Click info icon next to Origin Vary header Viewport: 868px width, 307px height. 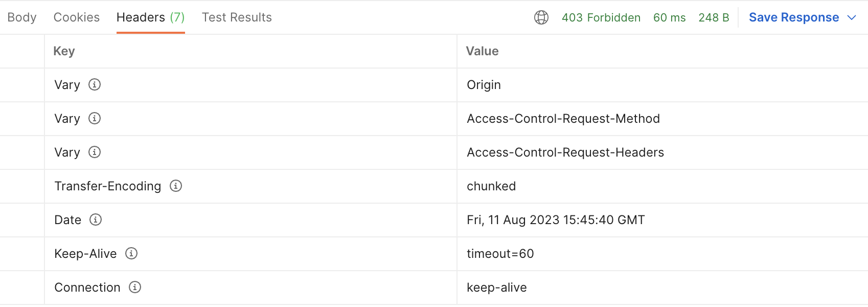point(95,84)
